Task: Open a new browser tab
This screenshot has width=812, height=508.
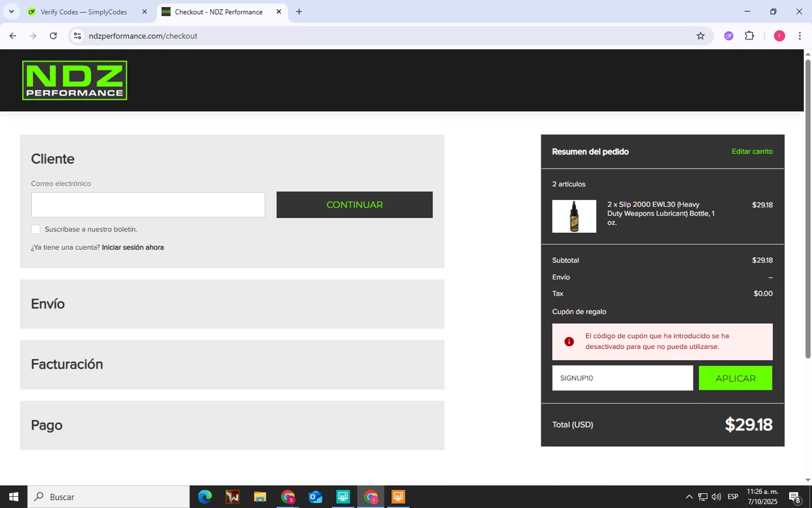Action: [299, 11]
